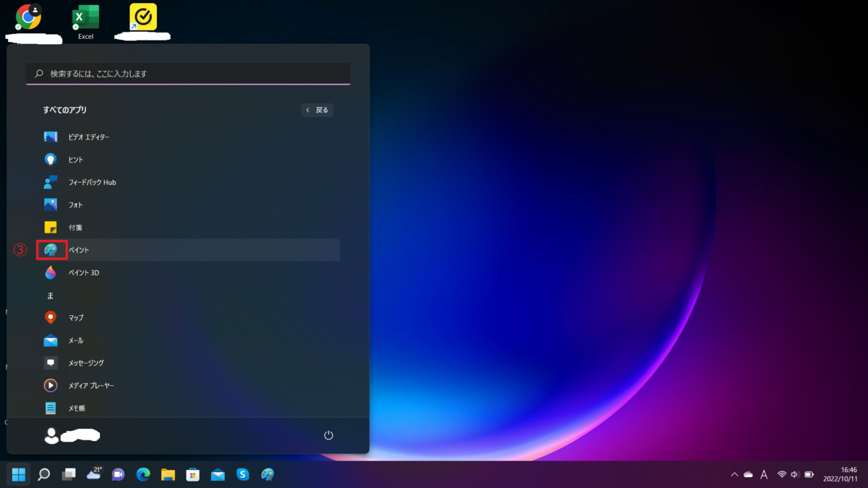Image resolution: width=868 pixels, height=488 pixels.
Task: Open Teams Chat on taskbar
Action: click(x=119, y=474)
